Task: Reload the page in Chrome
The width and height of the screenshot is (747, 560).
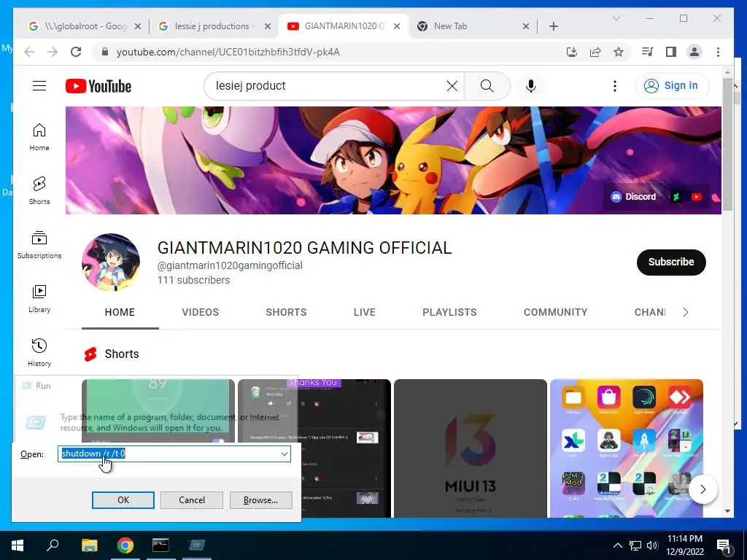Action: [76, 52]
